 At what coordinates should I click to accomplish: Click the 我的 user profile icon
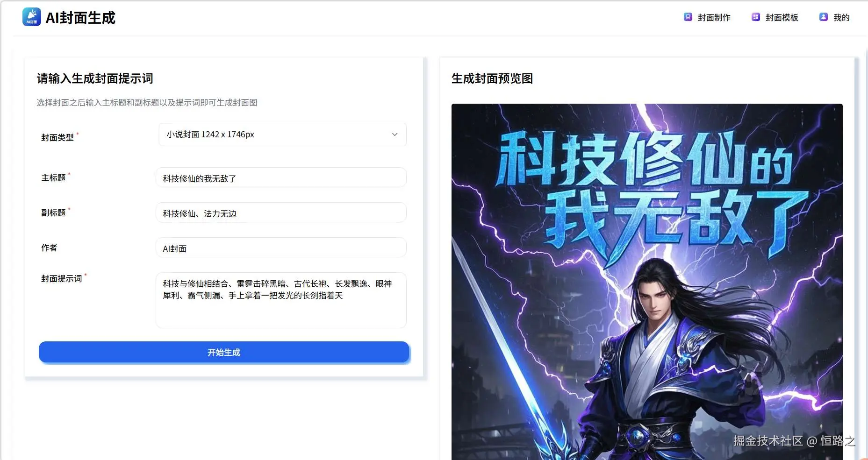pos(824,17)
